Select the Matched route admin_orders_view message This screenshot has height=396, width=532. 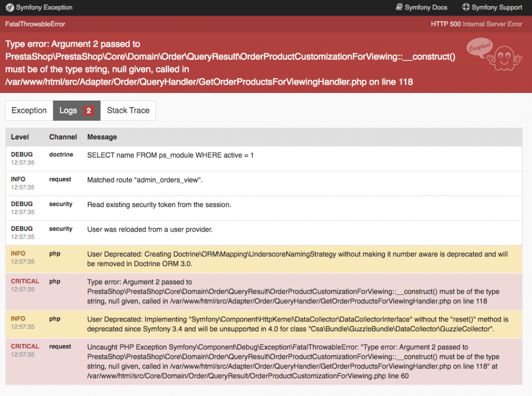click(145, 180)
